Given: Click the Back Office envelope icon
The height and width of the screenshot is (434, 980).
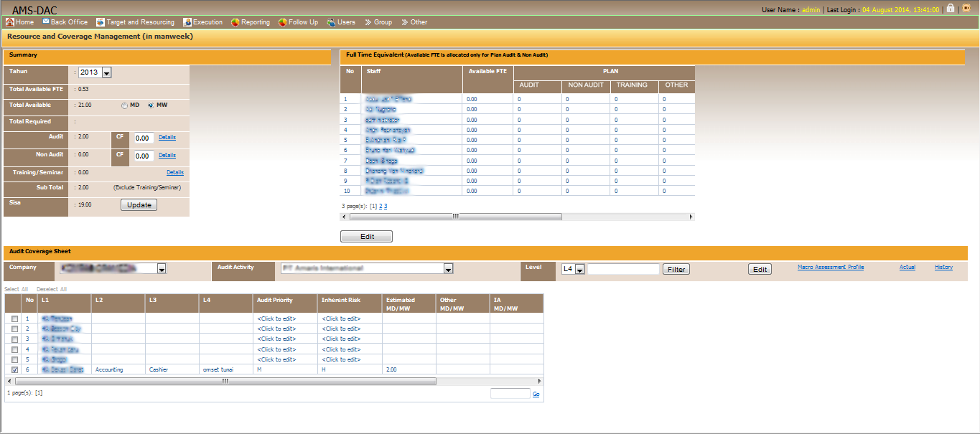Looking at the screenshot, I should pyautogui.click(x=46, y=22).
